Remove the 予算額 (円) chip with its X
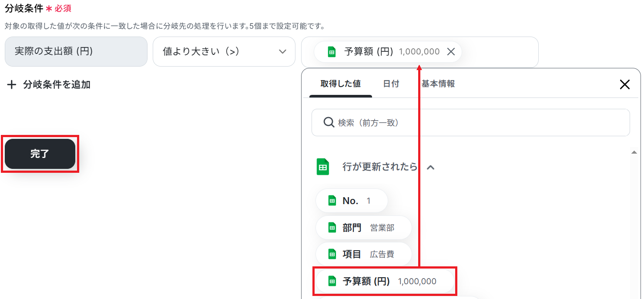The height and width of the screenshot is (299, 644). pyautogui.click(x=451, y=52)
